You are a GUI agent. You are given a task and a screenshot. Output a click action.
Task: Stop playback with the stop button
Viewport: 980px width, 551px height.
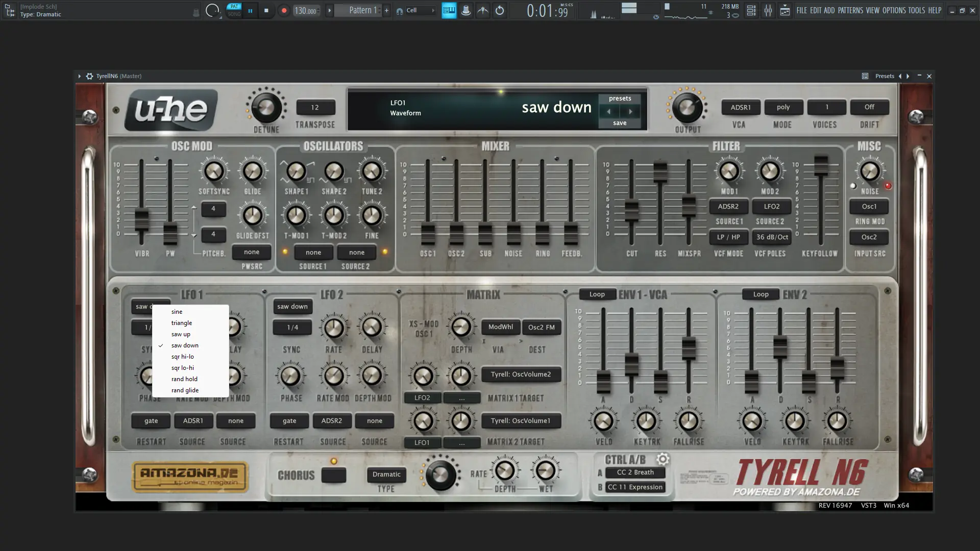click(x=266, y=10)
